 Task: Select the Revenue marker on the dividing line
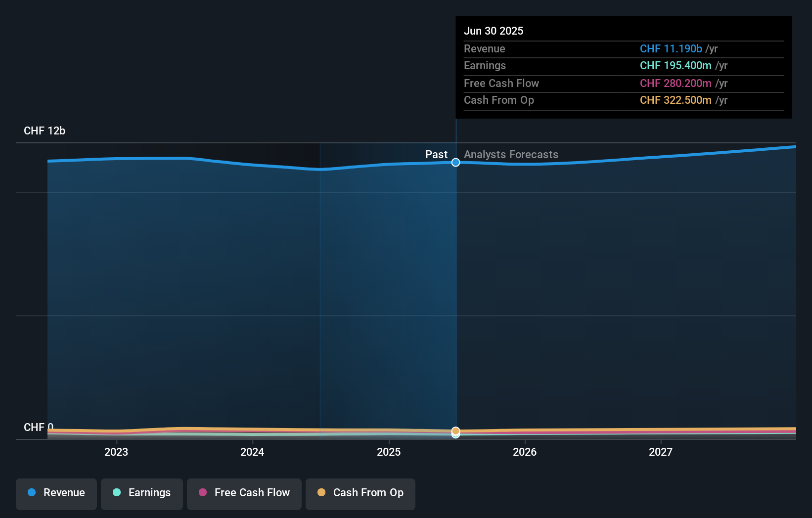point(455,162)
